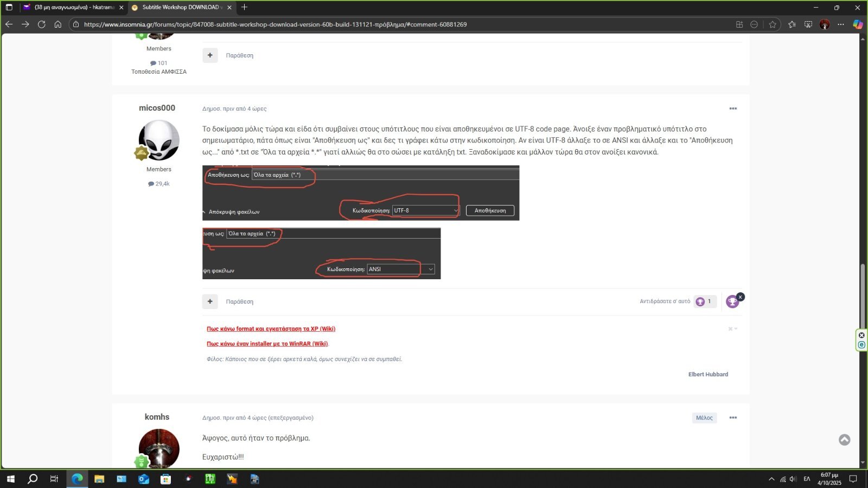Open Windows taskbar search
Image resolution: width=868 pixels, height=488 pixels.
point(33,479)
